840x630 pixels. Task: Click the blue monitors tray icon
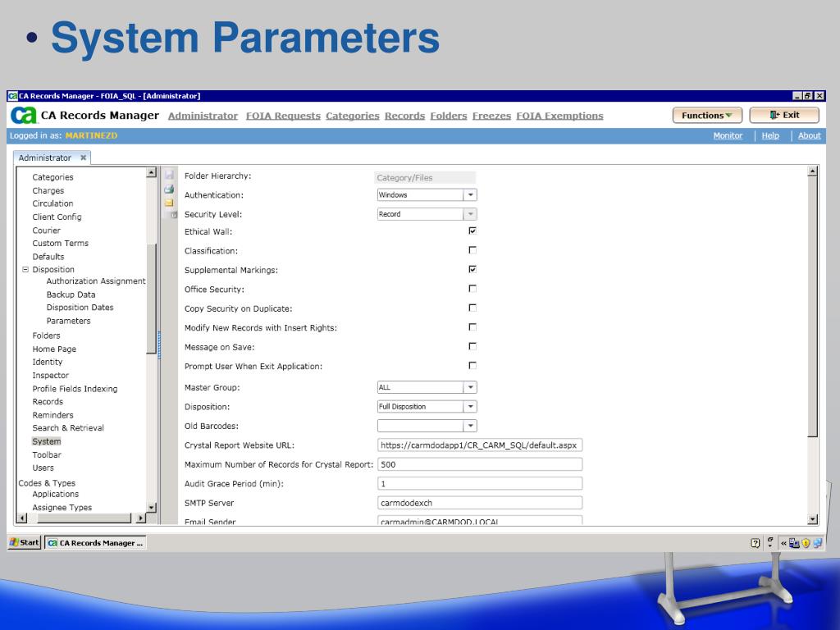[x=818, y=543]
